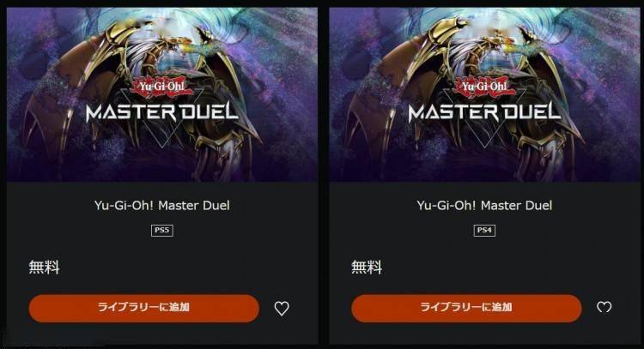
Task: Click 無料 price label on PS5 card
Action: [44, 268]
